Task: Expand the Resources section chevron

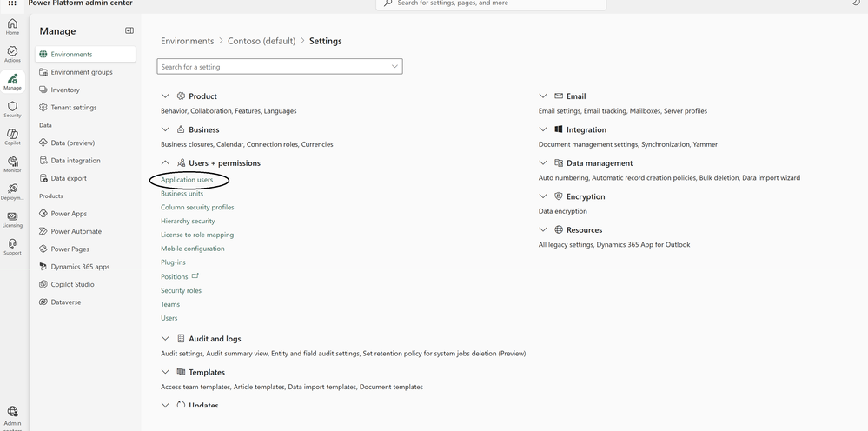Action: coord(543,229)
